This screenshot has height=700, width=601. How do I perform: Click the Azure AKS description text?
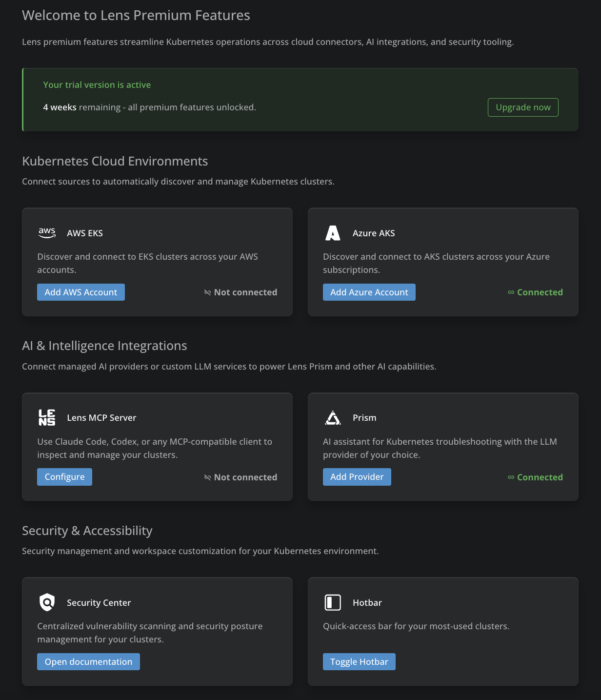pyautogui.click(x=436, y=263)
